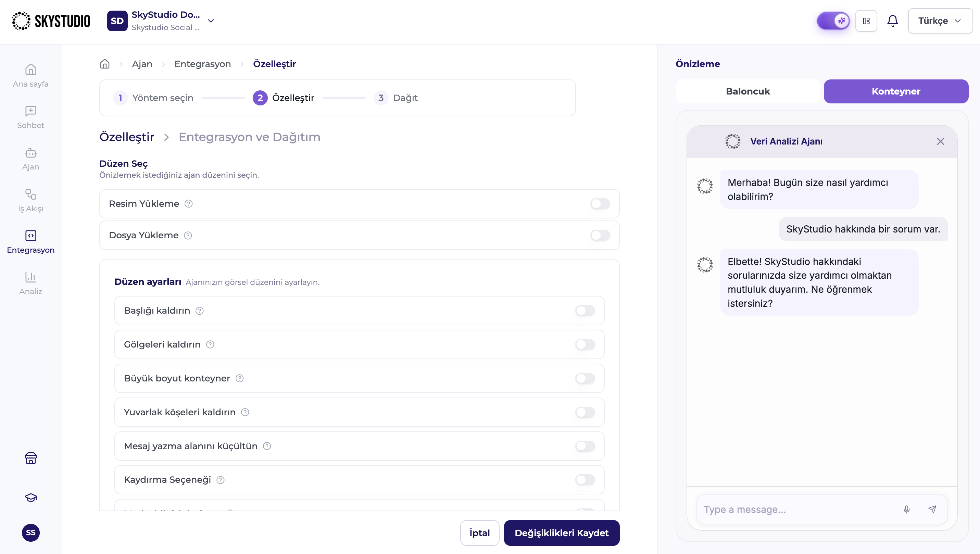Open the layout panel icon in header
The image size is (980, 554).
tap(866, 21)
